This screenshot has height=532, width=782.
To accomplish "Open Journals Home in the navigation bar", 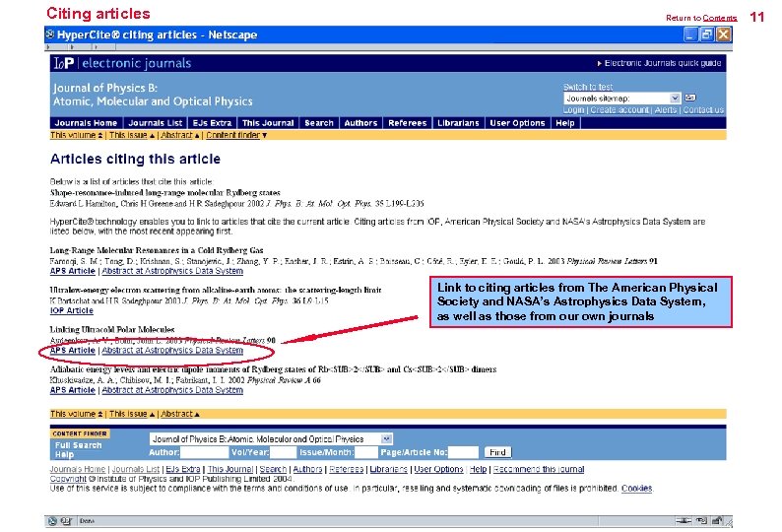I will [86, 123].
